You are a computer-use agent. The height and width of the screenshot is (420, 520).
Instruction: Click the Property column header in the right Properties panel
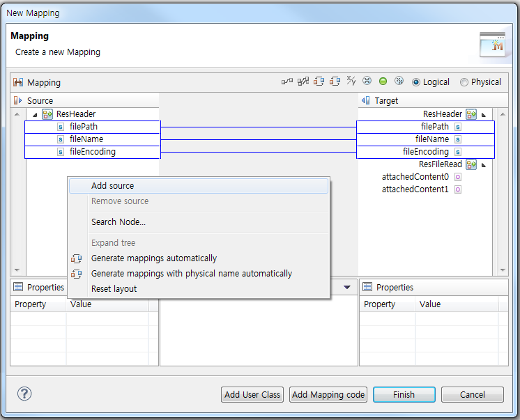point(388,304)
